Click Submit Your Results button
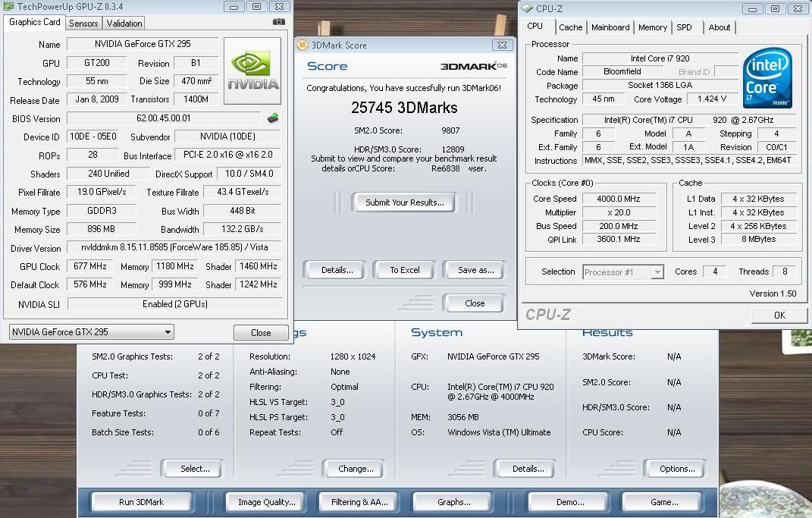812x518 pixels. coord(404,202)
